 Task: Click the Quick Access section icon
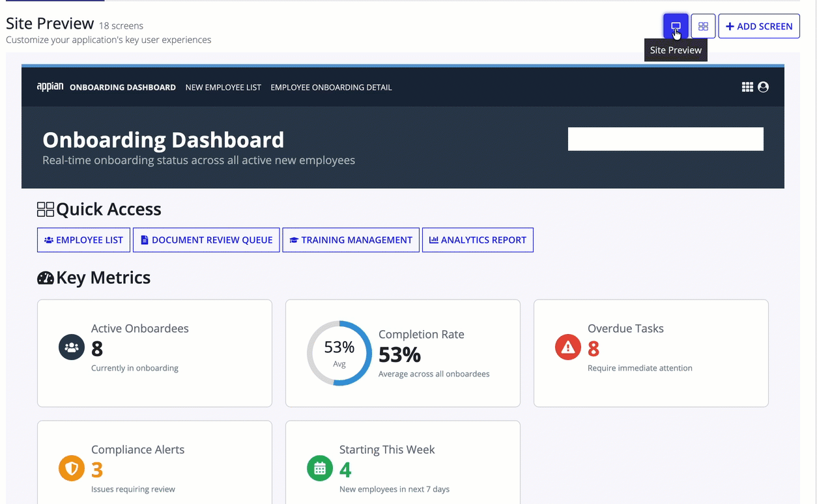pos(46,209)
